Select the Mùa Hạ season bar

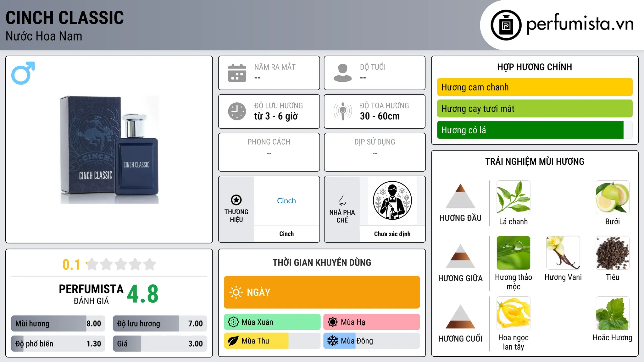(372, 322)
